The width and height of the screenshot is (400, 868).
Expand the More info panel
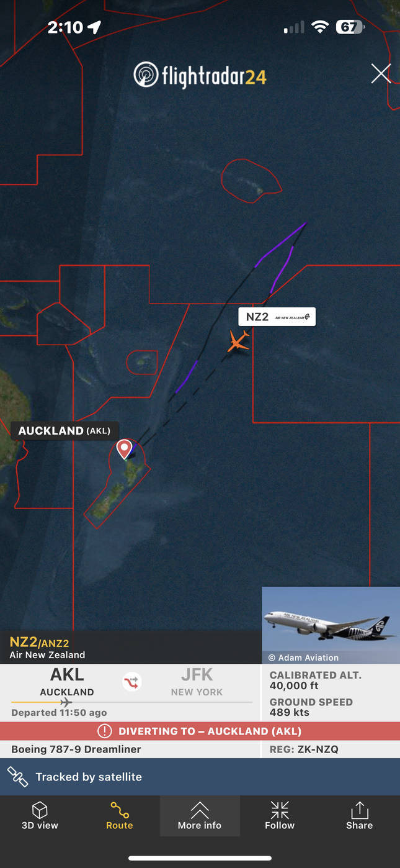[x=200, y=815]
